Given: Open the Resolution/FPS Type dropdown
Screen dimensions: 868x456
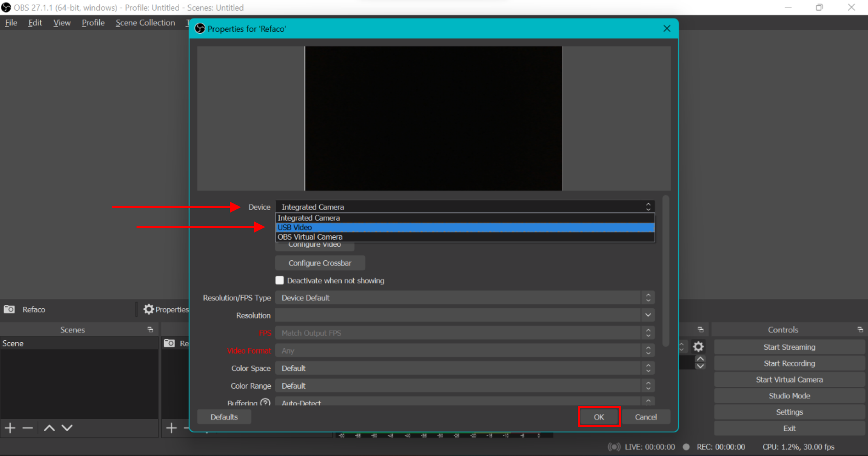Looking at the screenshot, I should point(465,298).
